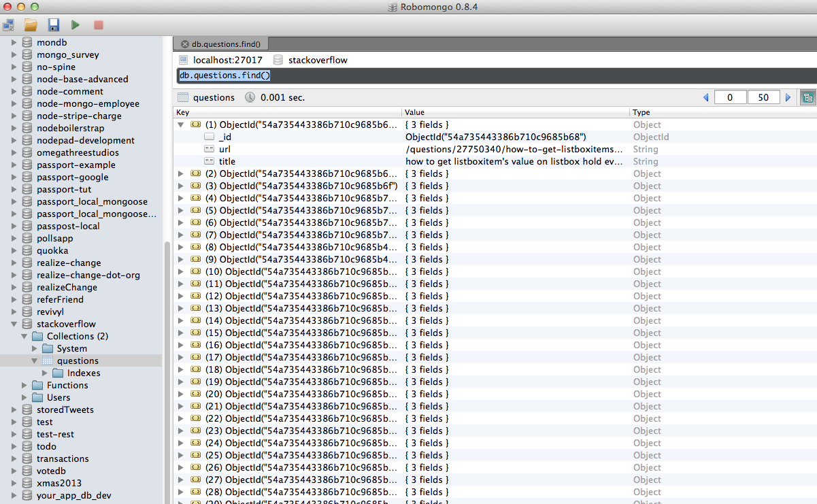Click the Value column header

point(414,112)
